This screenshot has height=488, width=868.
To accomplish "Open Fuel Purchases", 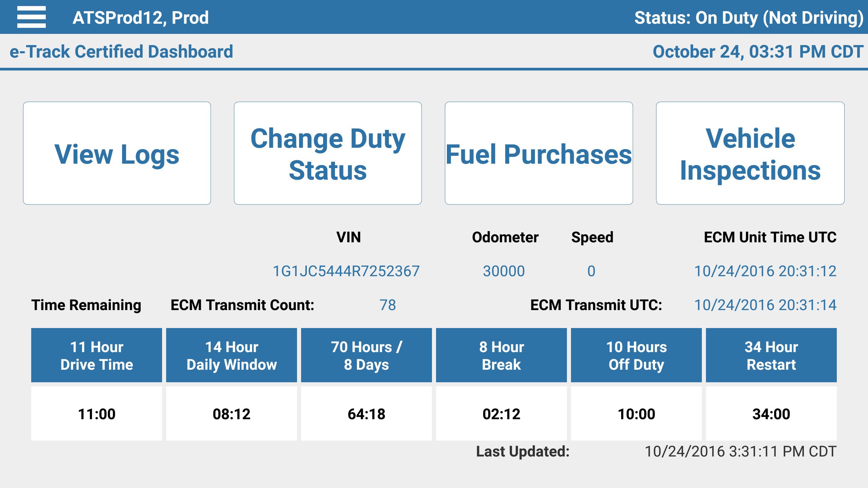I will click(x=539, y=154).
